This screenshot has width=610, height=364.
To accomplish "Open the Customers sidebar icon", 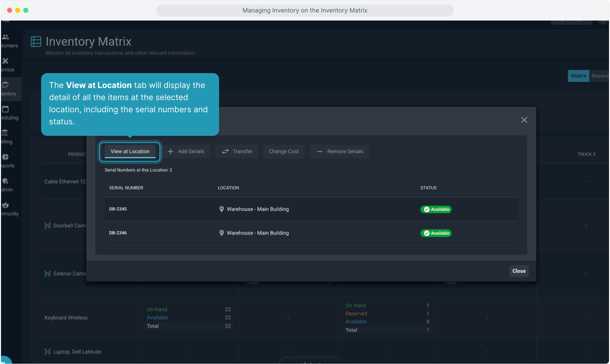I will tap(5, 37).
